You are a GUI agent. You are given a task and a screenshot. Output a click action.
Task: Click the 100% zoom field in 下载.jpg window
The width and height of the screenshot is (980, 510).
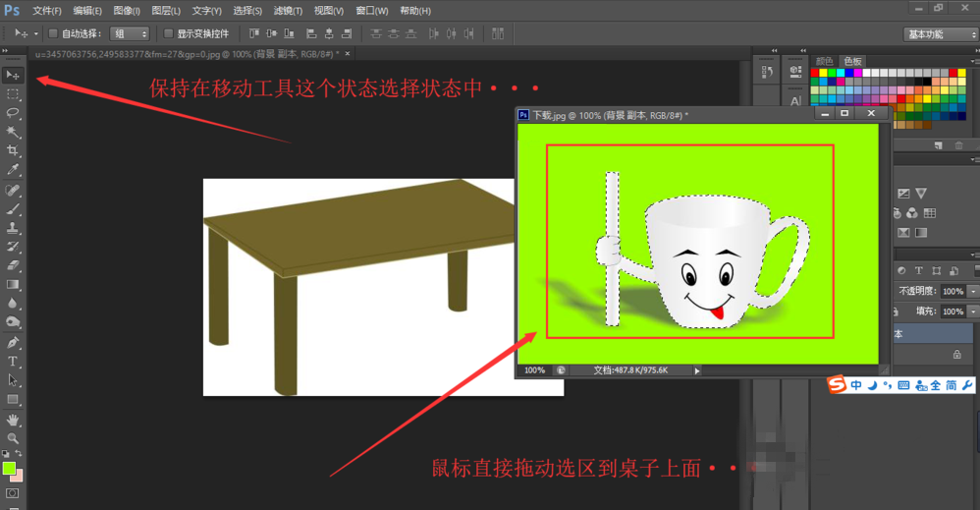534,370
